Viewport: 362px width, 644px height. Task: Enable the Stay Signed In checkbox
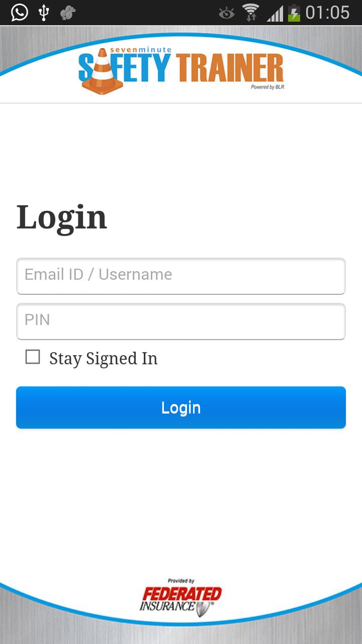(x=33, y=357)
